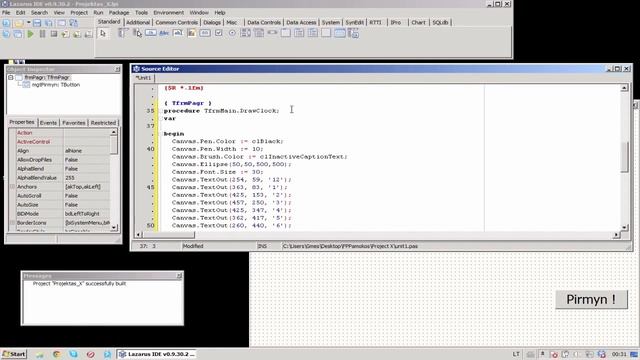
Task: Click the Toggle Form/Unit icon
Action: pos(73,23)
